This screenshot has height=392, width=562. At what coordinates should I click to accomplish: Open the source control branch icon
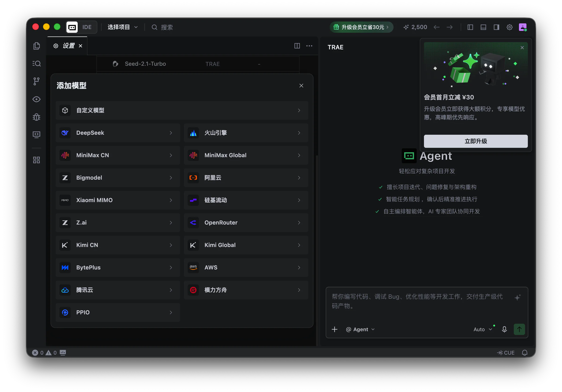tap(36, 81)
